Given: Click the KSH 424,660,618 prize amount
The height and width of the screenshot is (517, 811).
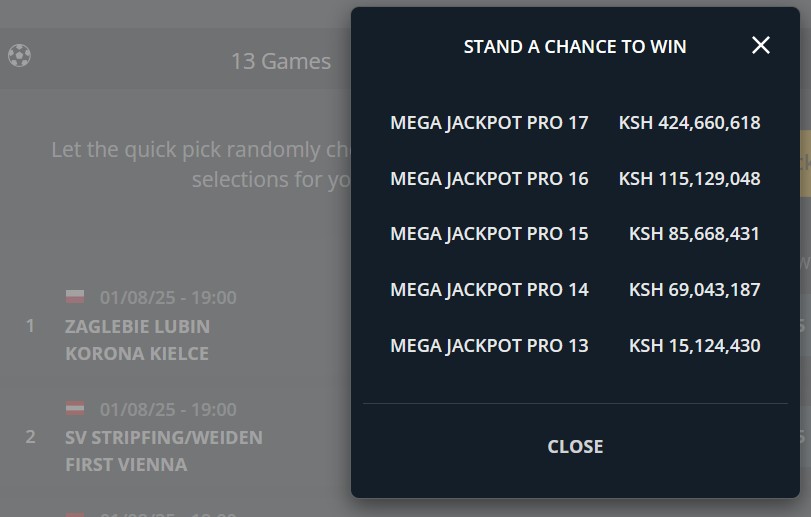Looking at the screenshot, I should point(689,123).
